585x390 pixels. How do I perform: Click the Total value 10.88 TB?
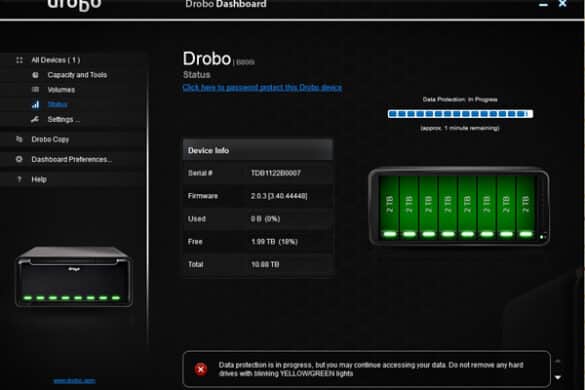click(265, 265)
